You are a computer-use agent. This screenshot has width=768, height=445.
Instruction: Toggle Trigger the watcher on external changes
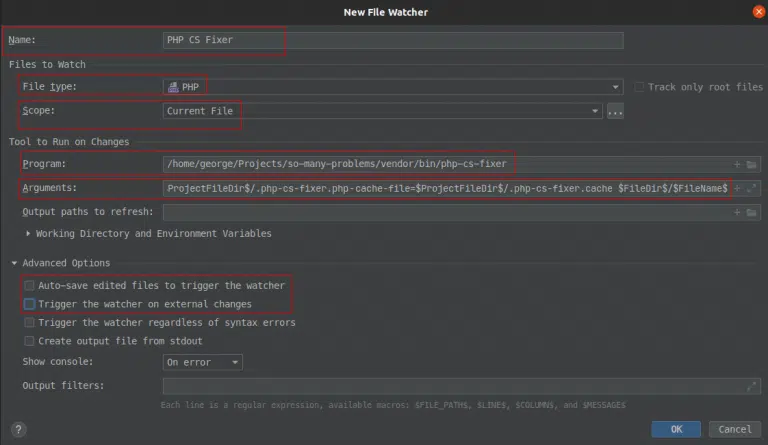pyautogui.click(x=29, y=304)
